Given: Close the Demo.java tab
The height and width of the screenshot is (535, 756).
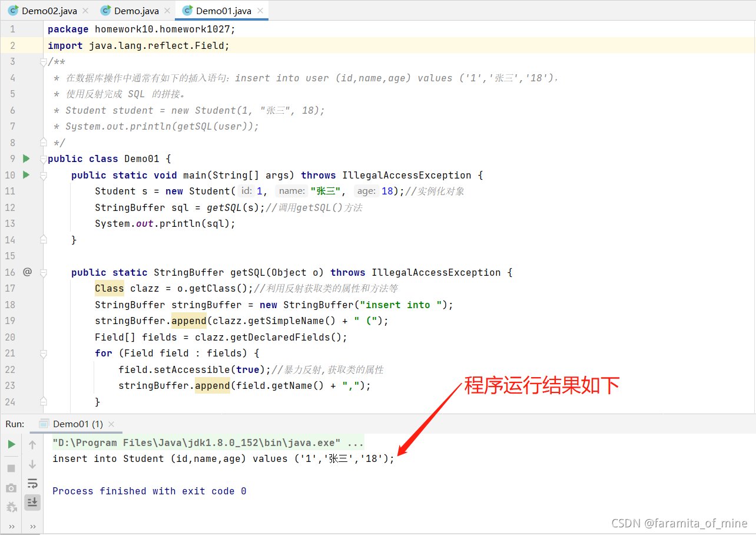Looking at the screenshot, I should (x=167, y=11).
